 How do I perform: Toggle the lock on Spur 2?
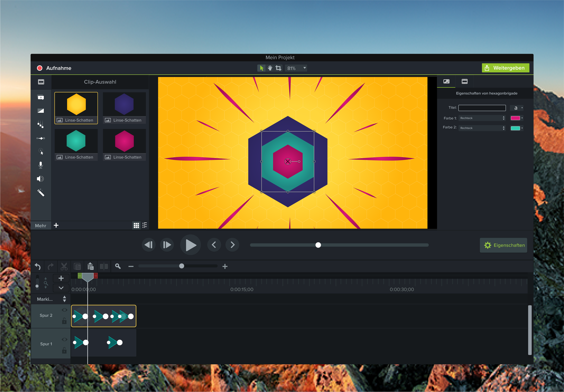pyautogui.click(x=64, y=321)
